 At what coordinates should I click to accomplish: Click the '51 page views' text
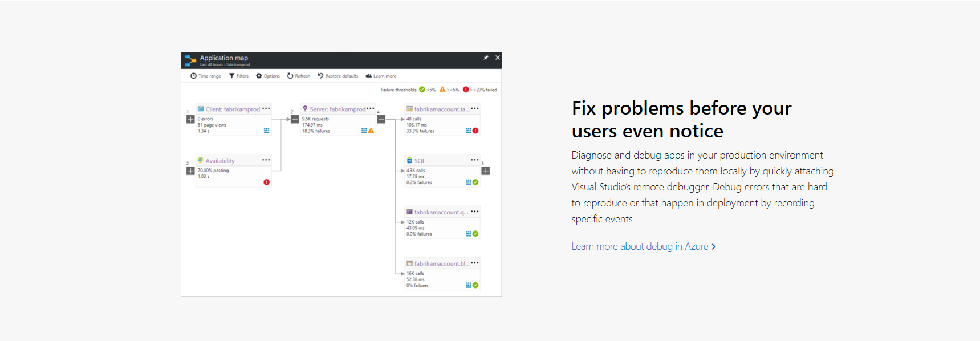pos(212,125)
